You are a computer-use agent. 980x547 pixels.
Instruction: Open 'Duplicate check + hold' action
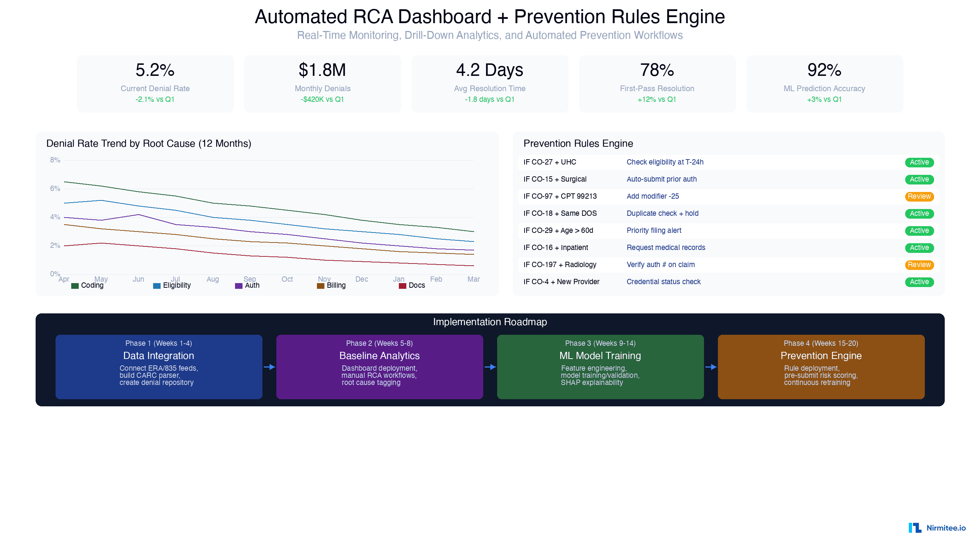point(663,213)
